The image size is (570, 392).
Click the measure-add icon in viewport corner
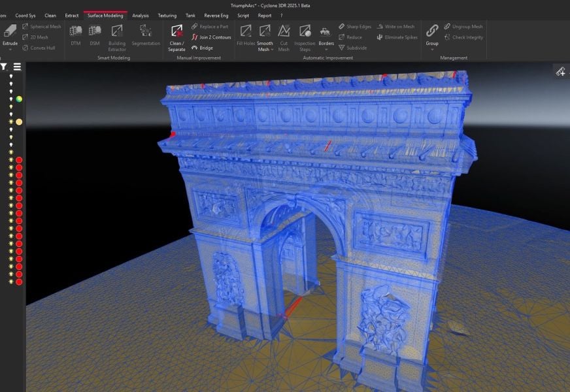pos(561,72)
